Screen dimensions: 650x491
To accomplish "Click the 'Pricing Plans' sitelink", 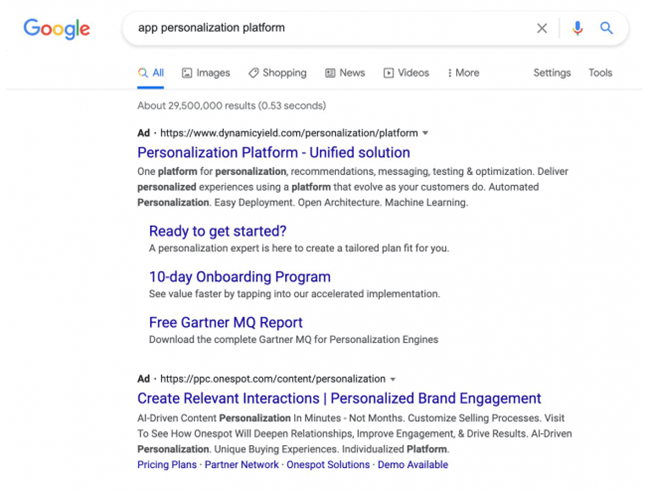I will 166,465.
